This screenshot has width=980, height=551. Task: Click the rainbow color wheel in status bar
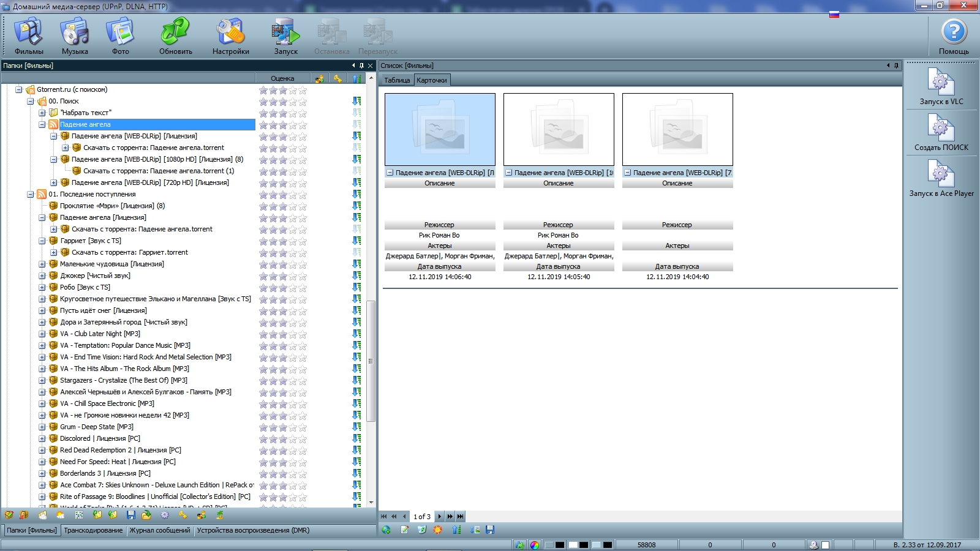535,545
